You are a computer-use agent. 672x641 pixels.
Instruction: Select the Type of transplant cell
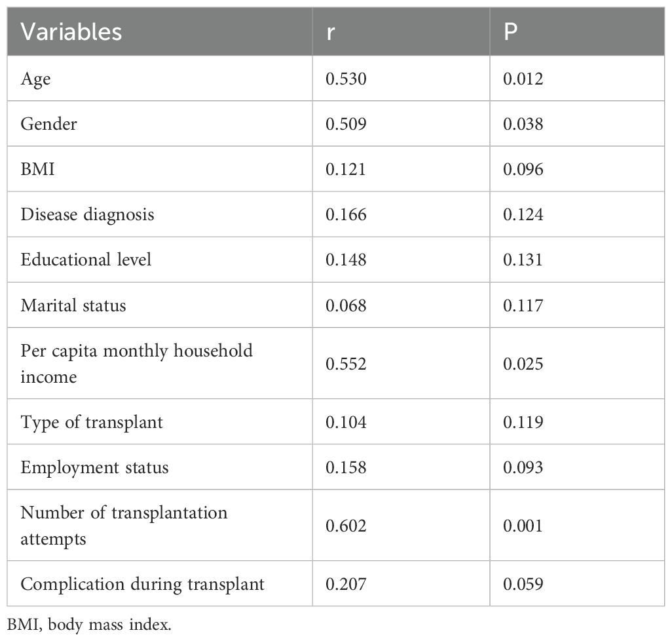coord(92,422)
